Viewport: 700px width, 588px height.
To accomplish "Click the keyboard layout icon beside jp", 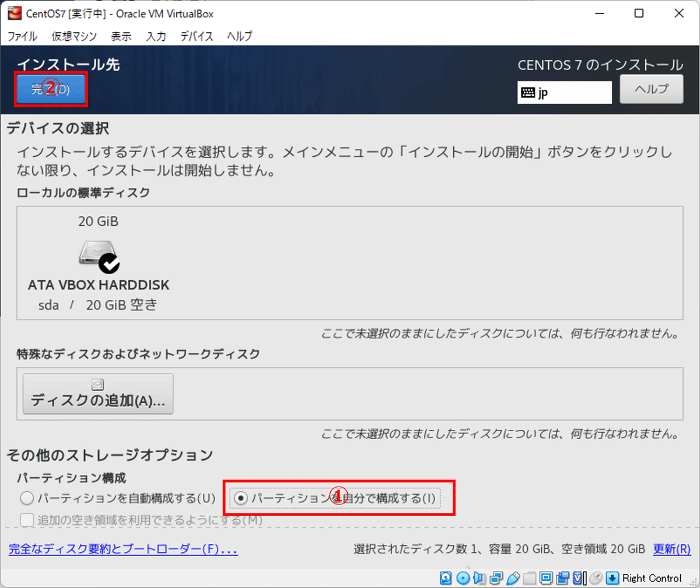I will click(528, 93).
